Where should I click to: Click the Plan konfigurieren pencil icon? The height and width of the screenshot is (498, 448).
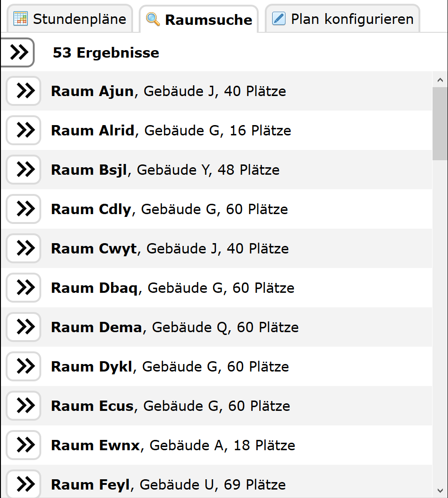click(279, 19)
